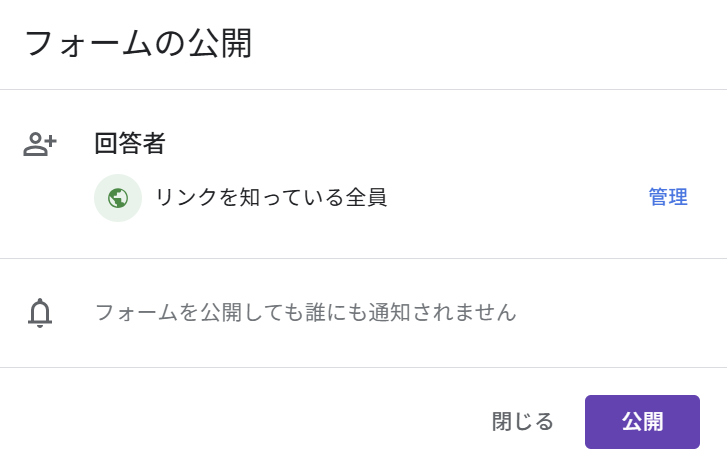Image resolution: width=727 pixels, height=464 pixels.
Task: Click the gray no-notification notice text
Action: 306,312
